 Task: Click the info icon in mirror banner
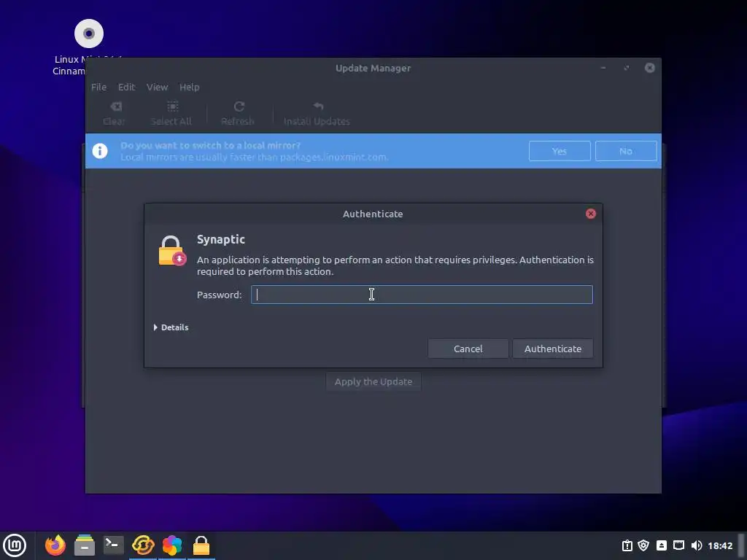[99, 151]
